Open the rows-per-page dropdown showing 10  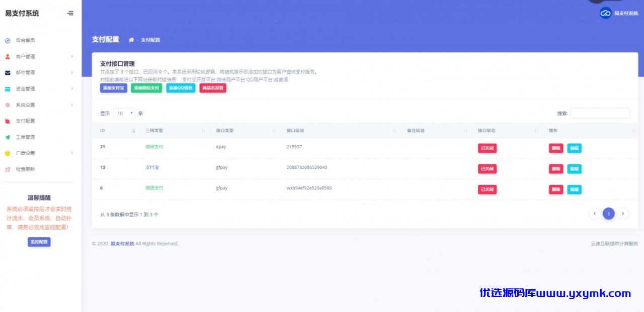[x=124, y=114]
